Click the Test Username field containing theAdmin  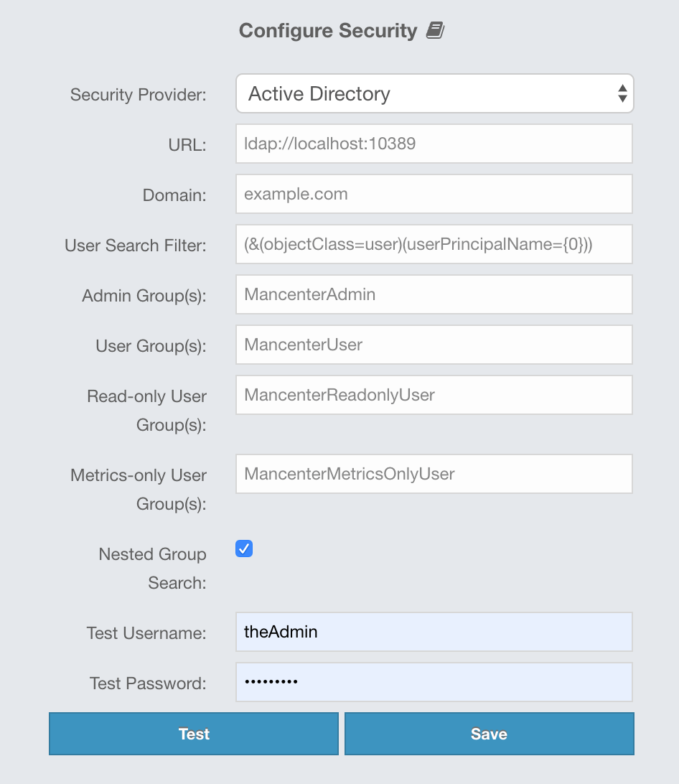[x=434, y=632]
